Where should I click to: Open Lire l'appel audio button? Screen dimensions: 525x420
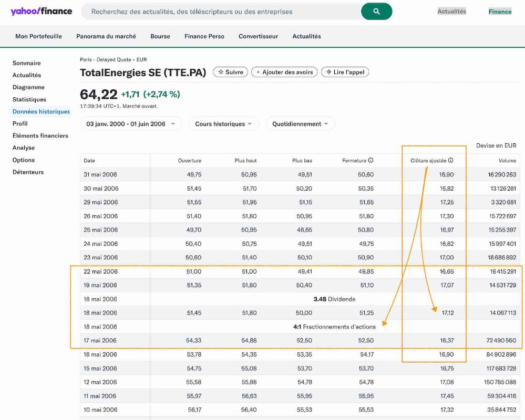click(x=345, y=72)
